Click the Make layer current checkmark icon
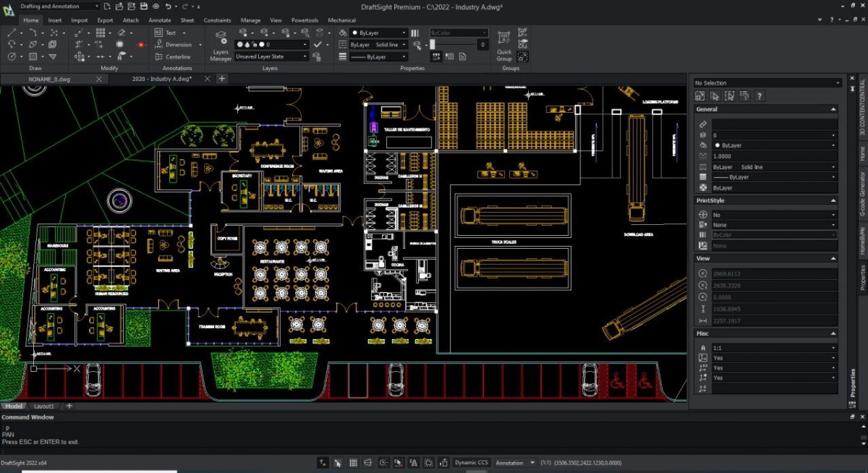The width and height of the screenshot is (868, 473). [317, 44]
